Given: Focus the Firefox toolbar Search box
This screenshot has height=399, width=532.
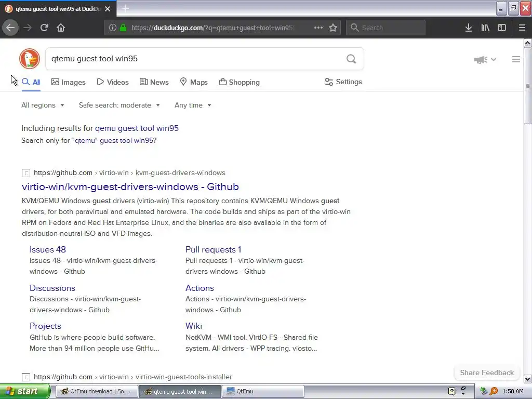Looking at the screenshot, I should [385, 28].
